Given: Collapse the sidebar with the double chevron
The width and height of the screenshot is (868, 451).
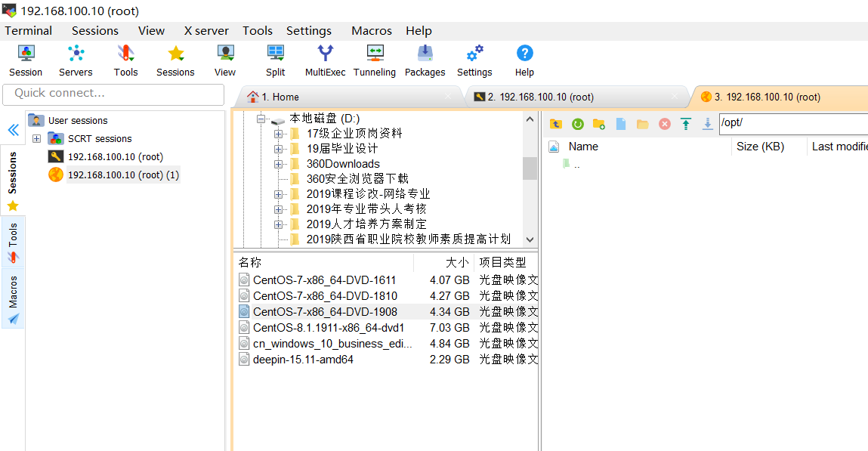Looking at the screenshot, I should (14, 130).
